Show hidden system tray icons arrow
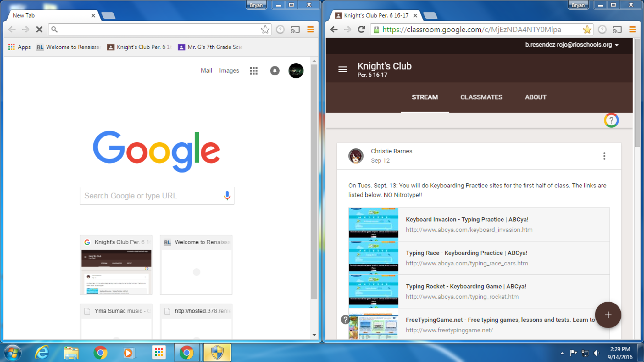This screenshot has width=644, height=362. click(562, 353)
